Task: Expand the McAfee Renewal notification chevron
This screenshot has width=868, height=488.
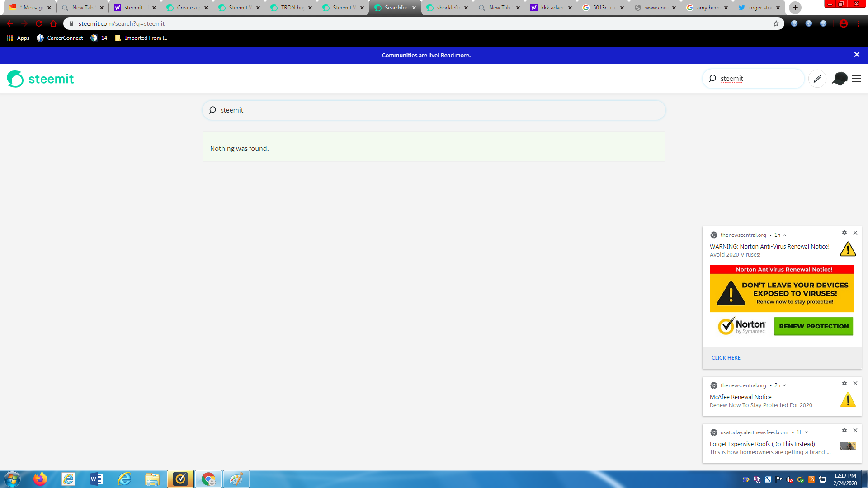Action: point(784,385)
